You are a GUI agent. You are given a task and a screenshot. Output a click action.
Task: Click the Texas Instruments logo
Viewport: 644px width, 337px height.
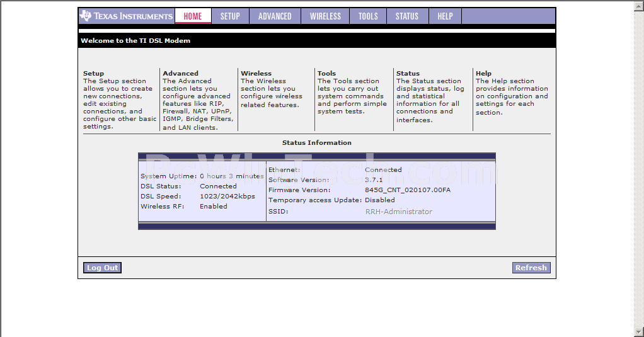click(x=127, y=16)
